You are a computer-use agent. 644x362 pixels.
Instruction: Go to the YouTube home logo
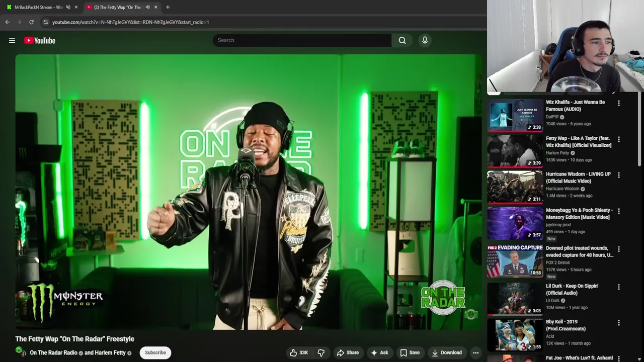pyautogui.click(x=39, y=40)
